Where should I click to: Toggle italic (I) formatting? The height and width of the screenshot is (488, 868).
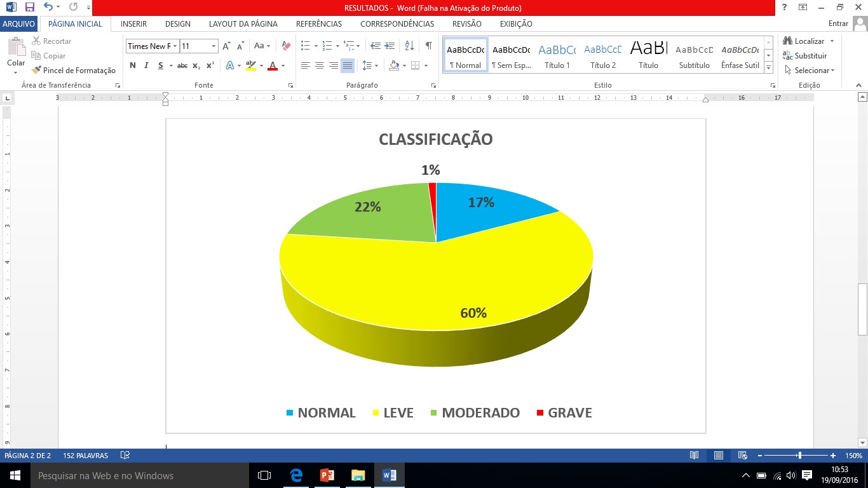pos(146,65)
